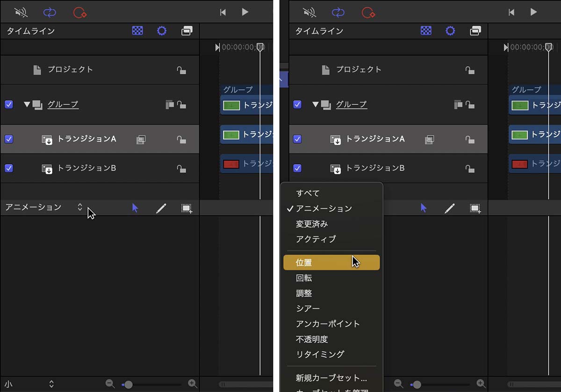The height and width of the screenshot is (392, 561).
Task: Open アニメーション curve set dropdown, left screenshot
Action: (44, 207)
